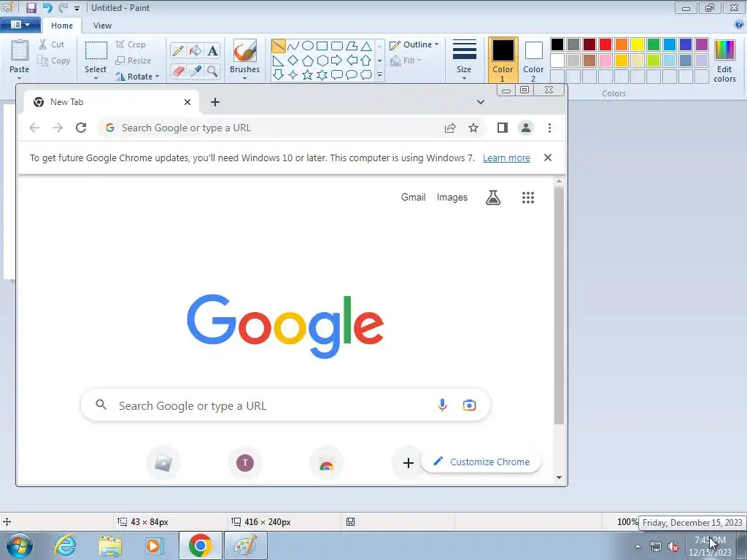Image resolution: width=747 pixels, height=560 pixels.
Task: Click Customize Chrome button
Action: [481, 462]
